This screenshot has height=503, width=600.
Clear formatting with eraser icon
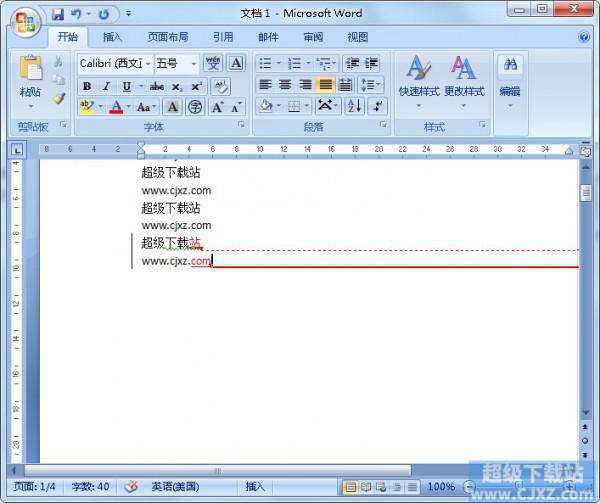(x=221, y=86)
